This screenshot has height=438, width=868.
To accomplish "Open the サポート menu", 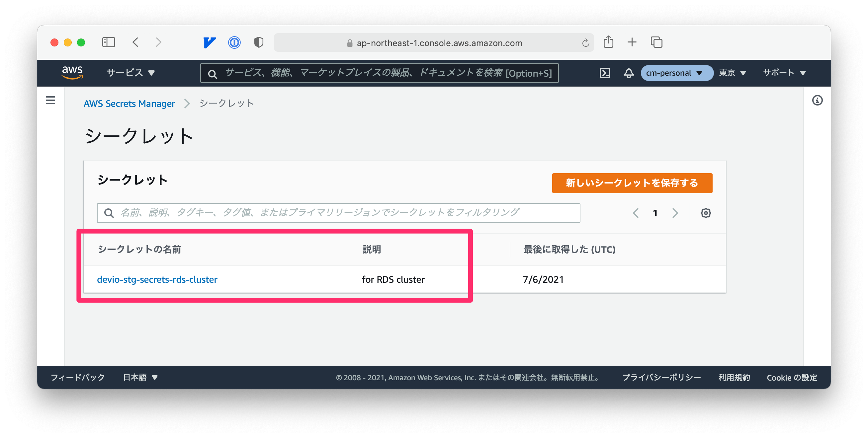I will (x=783, y=73).
